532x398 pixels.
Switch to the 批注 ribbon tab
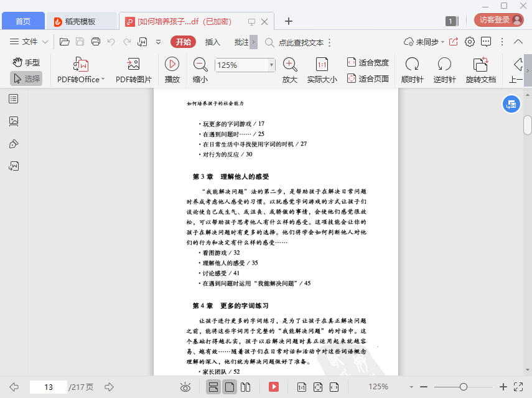pos(241,42)
